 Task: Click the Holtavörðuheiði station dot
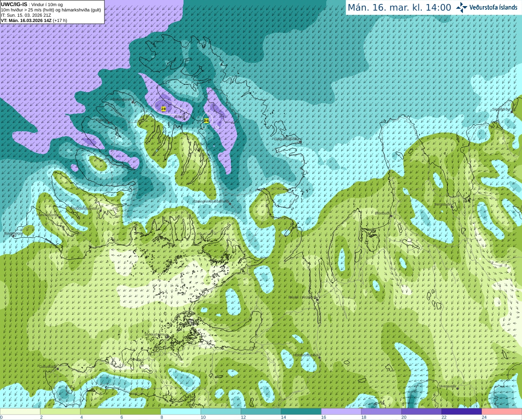pyautogui.click(x=320, y=358)
